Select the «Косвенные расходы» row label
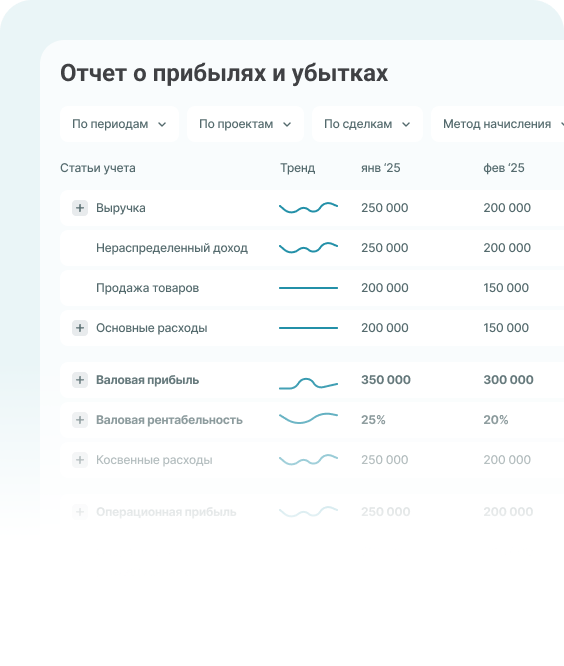Image resolution: width=564 pixels, height=666 pixels. tap(154, 460)
